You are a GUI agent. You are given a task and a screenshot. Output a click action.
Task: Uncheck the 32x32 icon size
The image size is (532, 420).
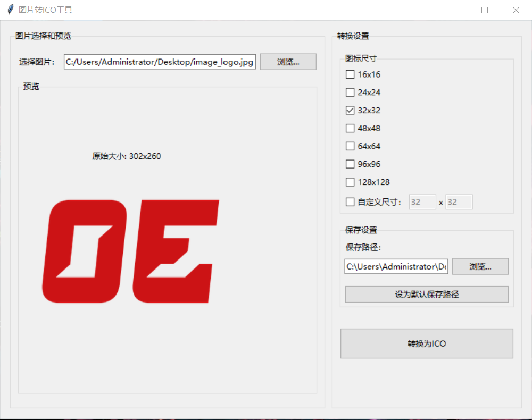click(350, 111)
